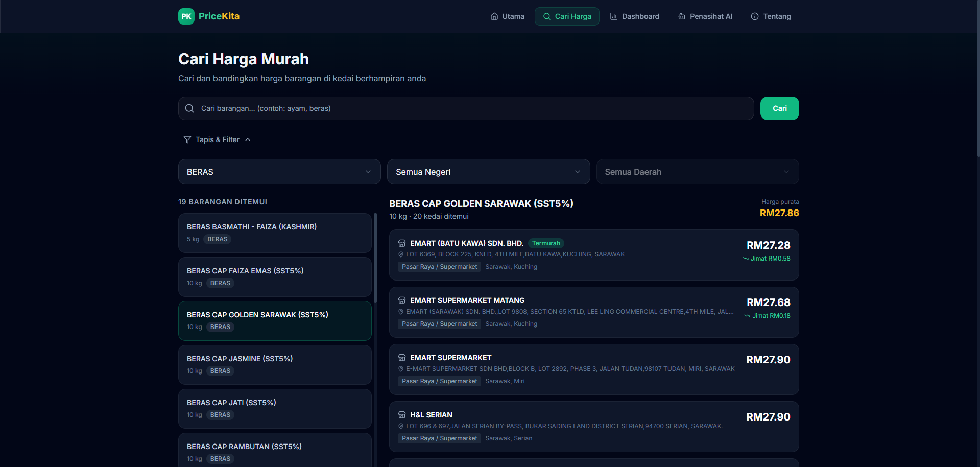Open the Penasihat AI page
Image resolution: width=980 pixels, height=467 pixels.
(705, 16)
